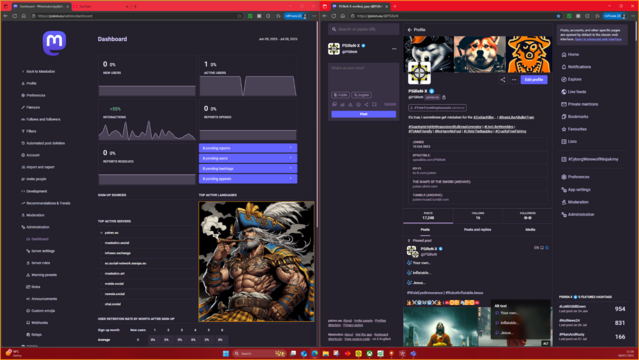Open Bookmarks from the right navigation

pyautogui.click(x=575, y=117)
